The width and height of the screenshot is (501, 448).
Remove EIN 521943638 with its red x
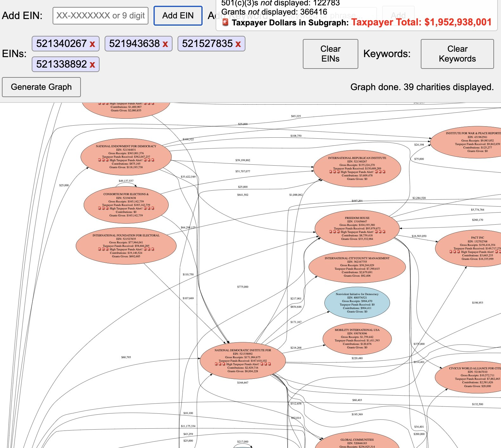pos(165,44)
